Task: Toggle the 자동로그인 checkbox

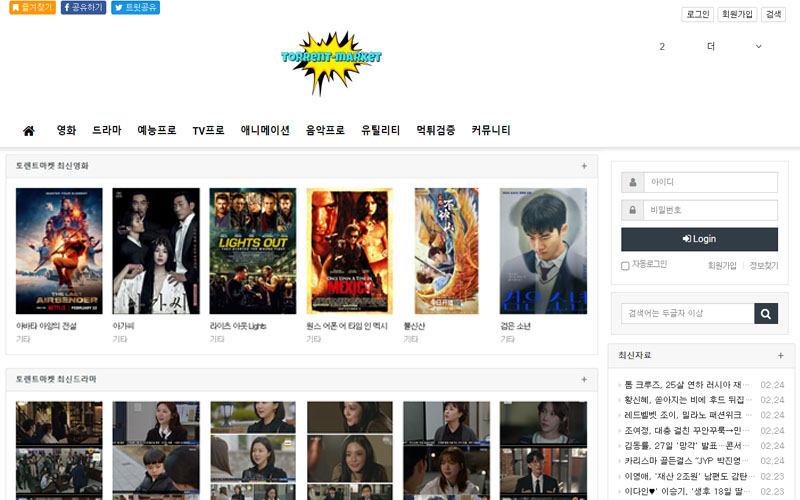Action: pyautogui.click(x=625, y=266)
